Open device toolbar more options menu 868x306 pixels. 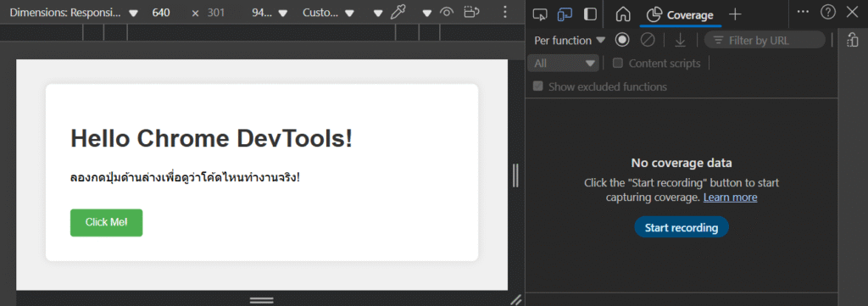[x=504, y=12]
